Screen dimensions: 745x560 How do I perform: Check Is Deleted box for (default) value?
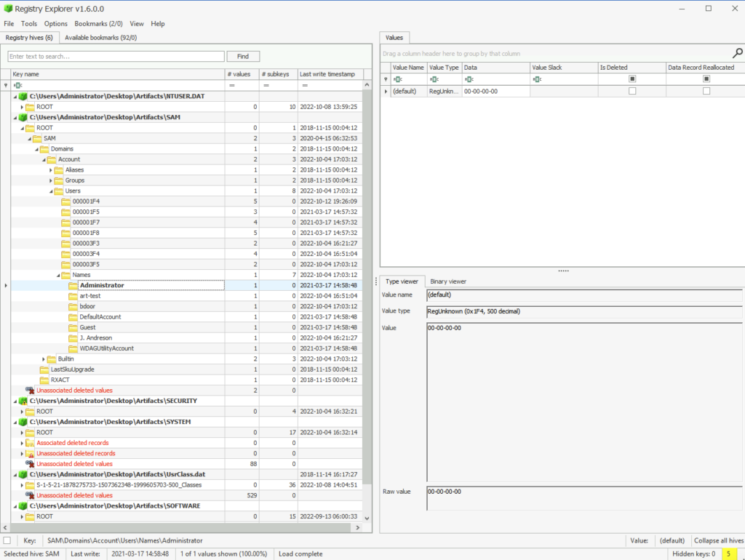point(632,91)
